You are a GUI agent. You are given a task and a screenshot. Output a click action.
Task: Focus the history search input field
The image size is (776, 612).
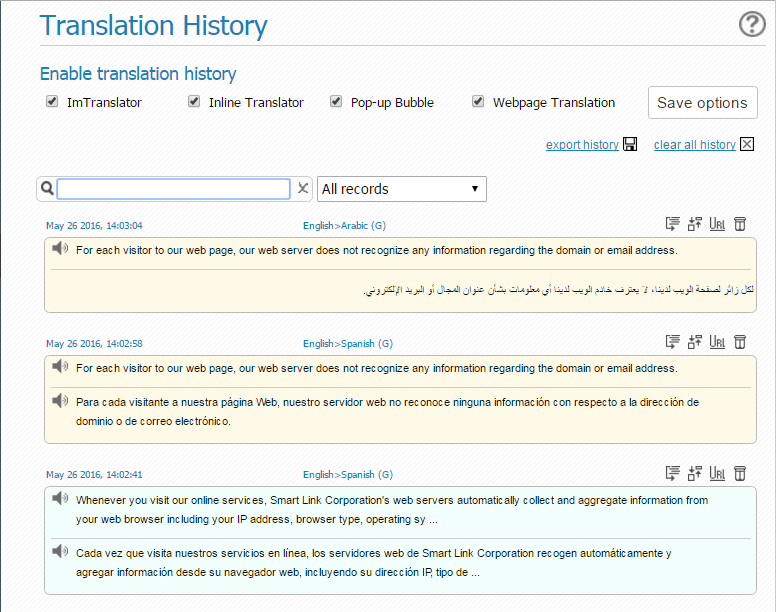point(174,189)
